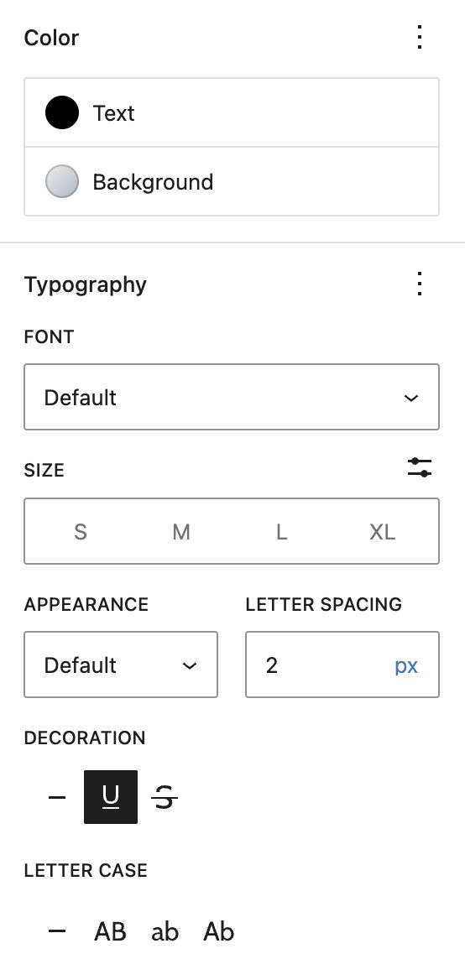Apply the strikethrough decoration icon
Screen dimensions: 465x980
point(165,797)
